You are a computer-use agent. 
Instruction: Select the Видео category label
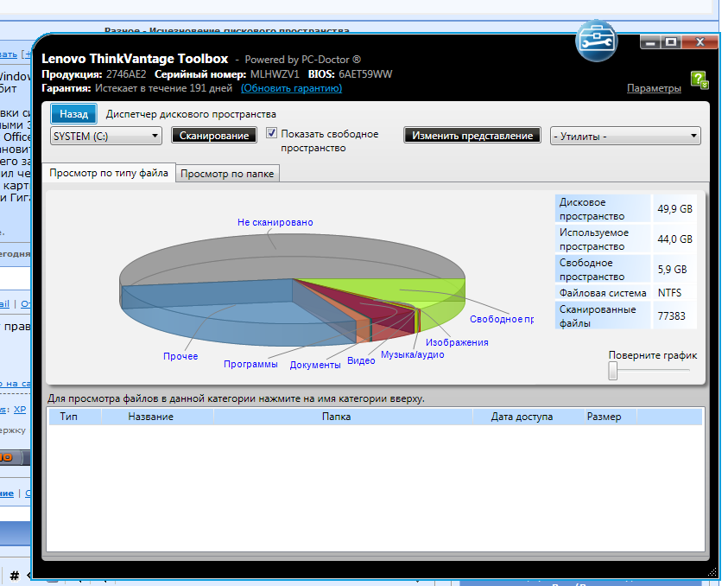(361, 360)
